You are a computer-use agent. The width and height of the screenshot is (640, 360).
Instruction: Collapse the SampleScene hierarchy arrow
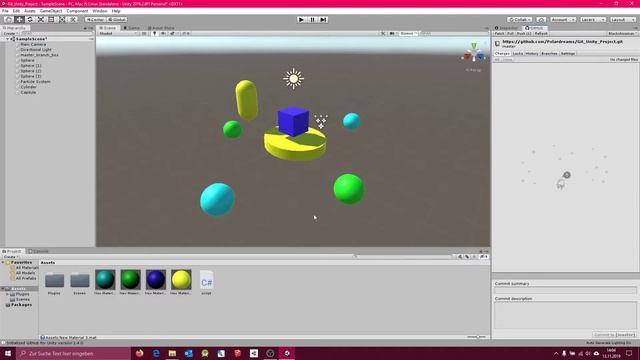click(7, 39)
